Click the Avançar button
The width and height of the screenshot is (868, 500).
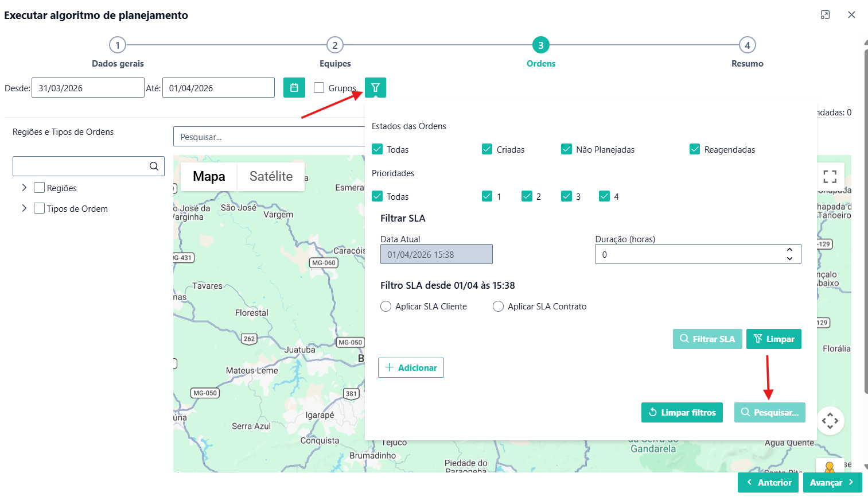pos(832,483)
